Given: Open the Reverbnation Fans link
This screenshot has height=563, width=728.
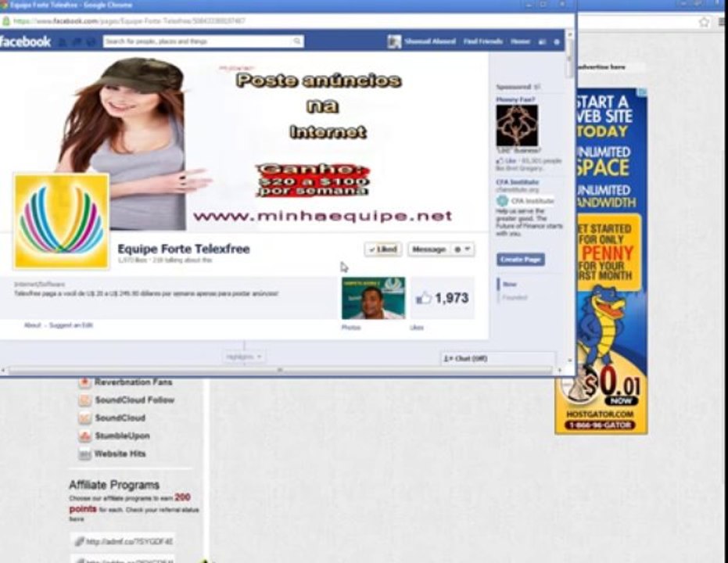Looking at the screenshot, I should tap(133, 382).
